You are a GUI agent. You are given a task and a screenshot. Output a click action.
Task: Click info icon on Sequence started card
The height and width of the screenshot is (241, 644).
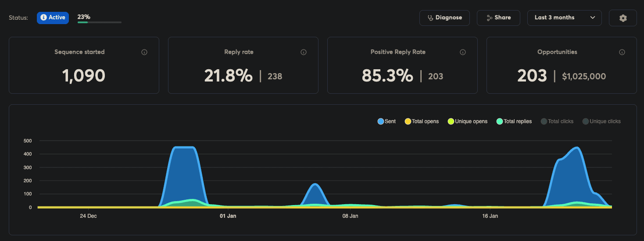[x=144, y=52]
